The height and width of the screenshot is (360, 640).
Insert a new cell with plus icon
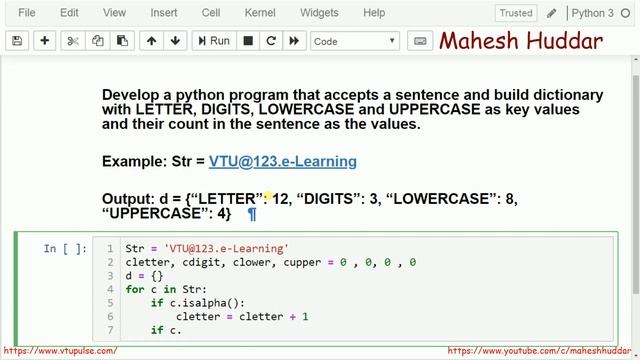[44, 41]
